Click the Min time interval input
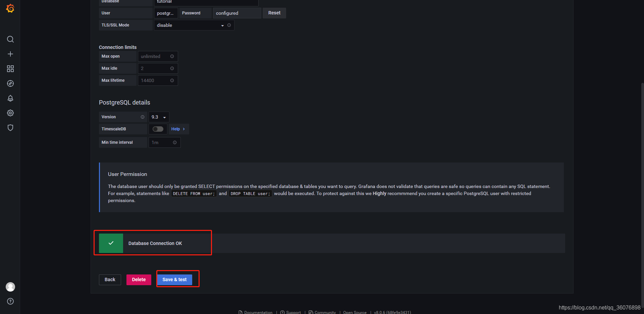Image resolution: width=644 pixels, height=314 pixels. (164, 142)
